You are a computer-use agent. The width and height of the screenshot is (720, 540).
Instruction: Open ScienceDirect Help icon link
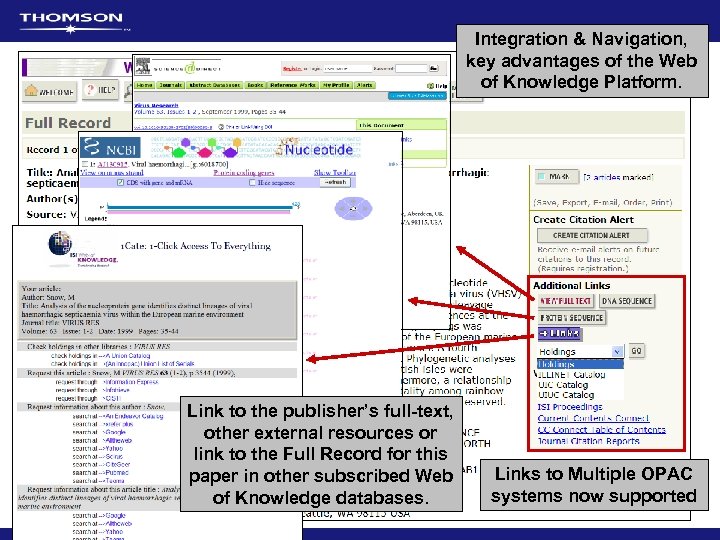tap(437, 86)
